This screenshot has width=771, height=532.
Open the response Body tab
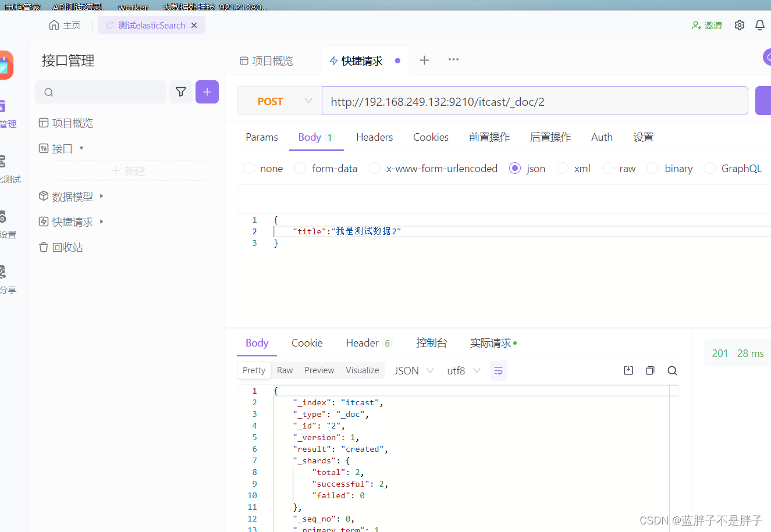coord(257,343)
